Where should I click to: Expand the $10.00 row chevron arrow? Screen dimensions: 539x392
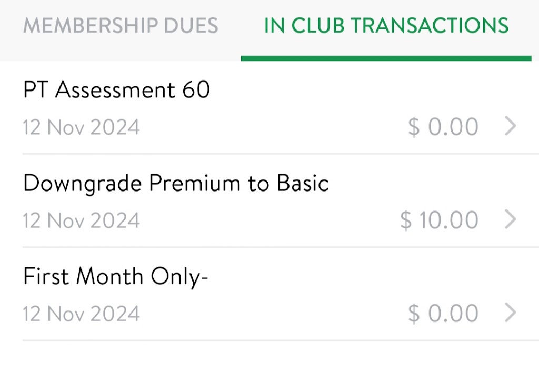510,220
